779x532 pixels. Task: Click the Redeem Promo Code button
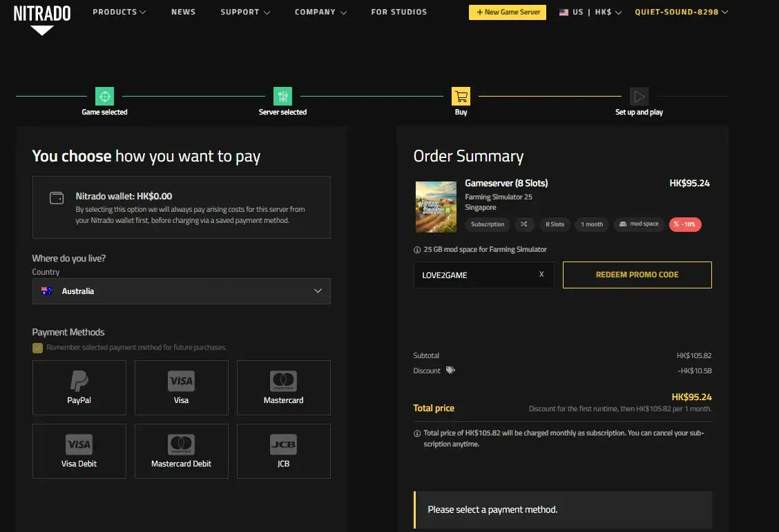point(637,275)
